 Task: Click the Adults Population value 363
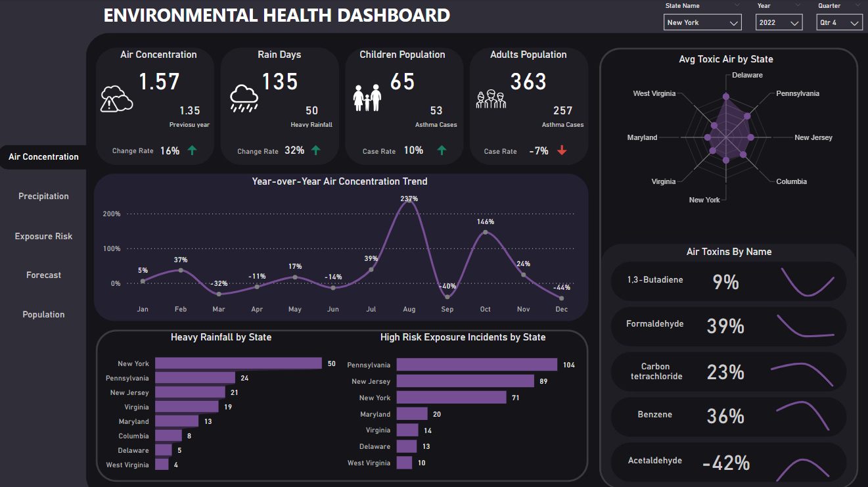tap(528, 81)
